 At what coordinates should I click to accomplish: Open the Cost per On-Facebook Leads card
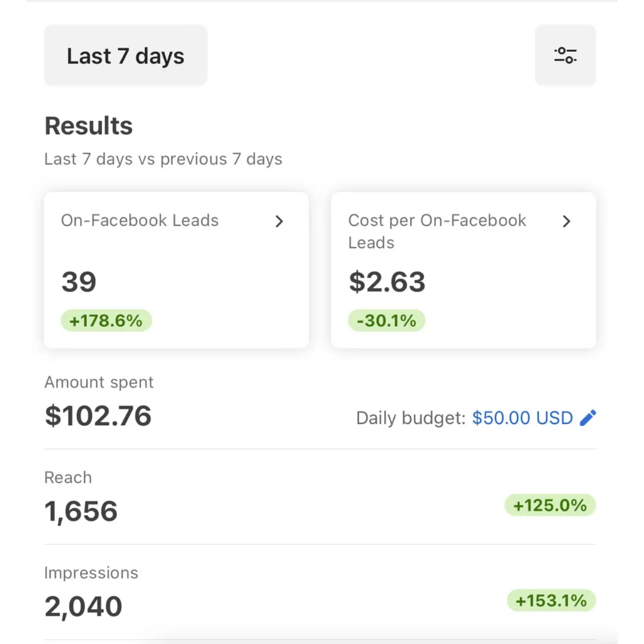tap(463, 270)
